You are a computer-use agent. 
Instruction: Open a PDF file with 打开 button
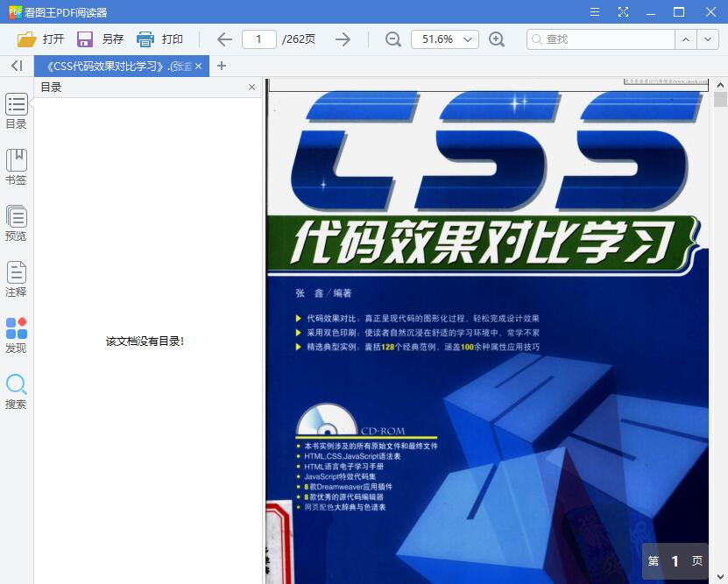tap(40, 39)
